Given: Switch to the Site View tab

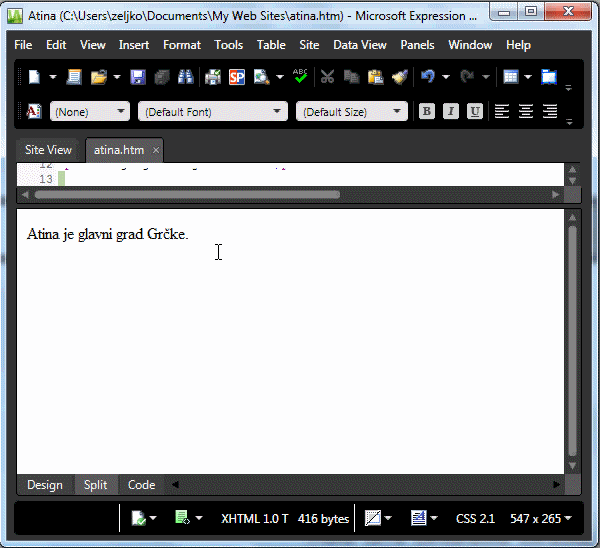Looking at the screenshot, I should pos(48,150).
